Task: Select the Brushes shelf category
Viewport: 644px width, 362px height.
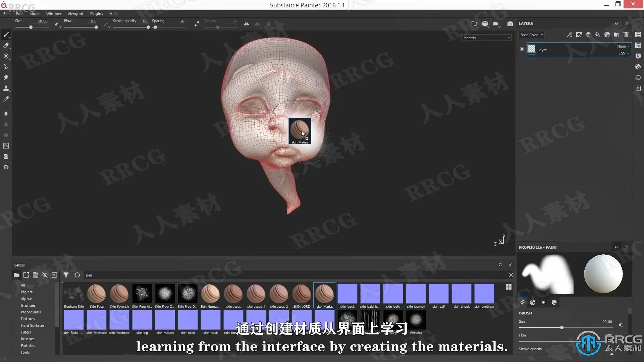Action: pyautogui.click(x=28, y=339)
